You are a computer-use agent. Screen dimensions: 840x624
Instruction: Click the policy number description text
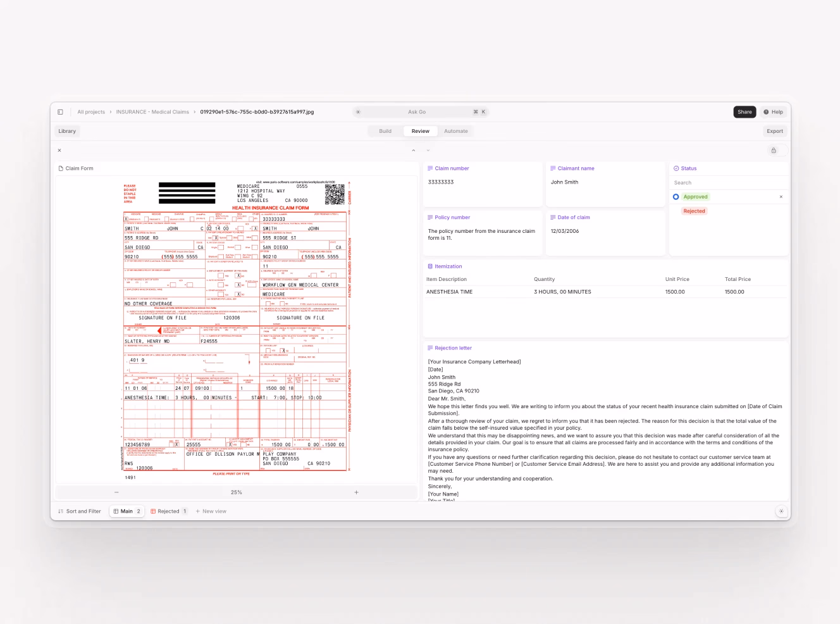[481, 235]
